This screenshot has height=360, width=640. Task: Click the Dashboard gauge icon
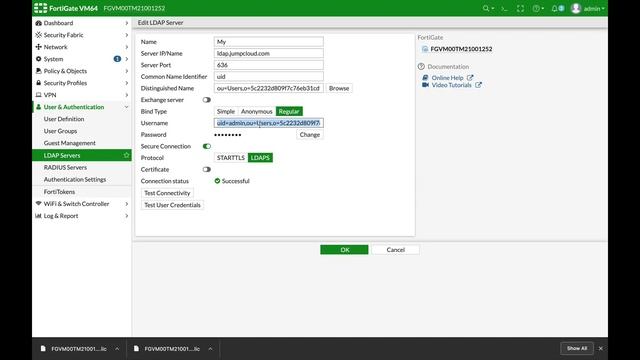coord(38,23)
